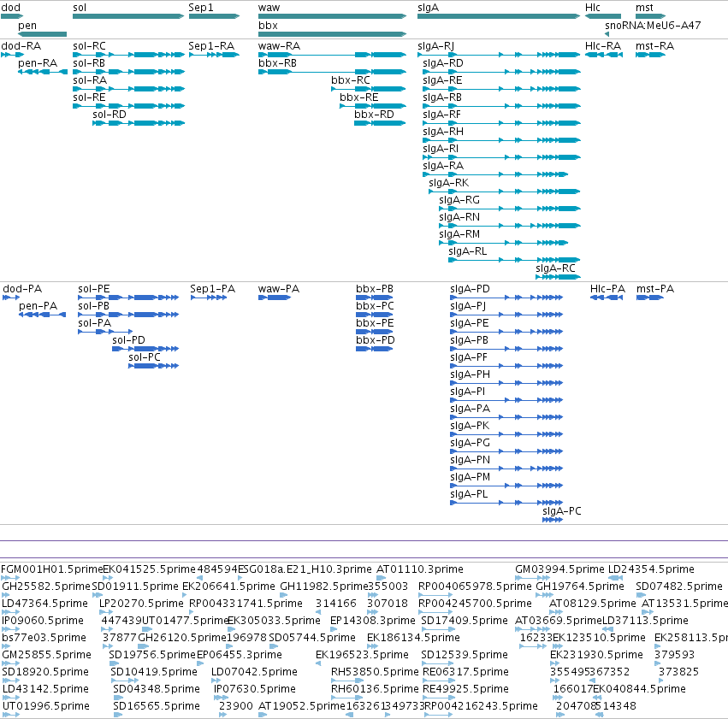Screen dimensions: 728x719
Task: Select the mst gene feature
Action: click(650, 16)
